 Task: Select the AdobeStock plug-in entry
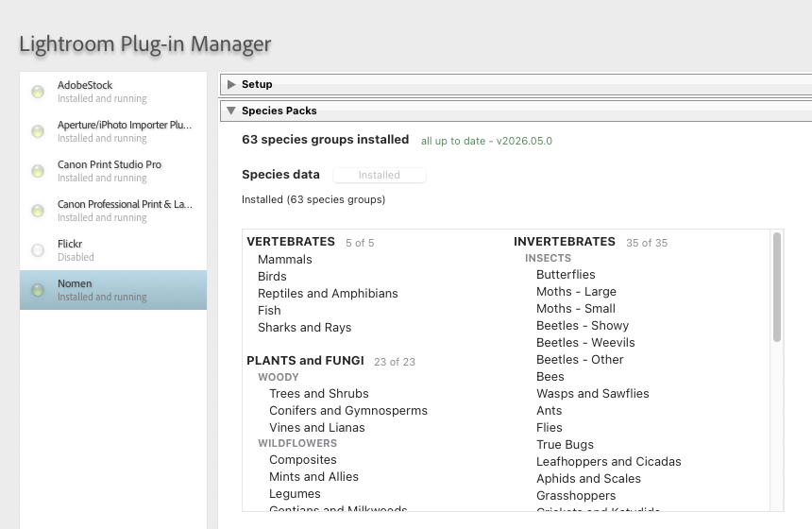tap(113, 92)
